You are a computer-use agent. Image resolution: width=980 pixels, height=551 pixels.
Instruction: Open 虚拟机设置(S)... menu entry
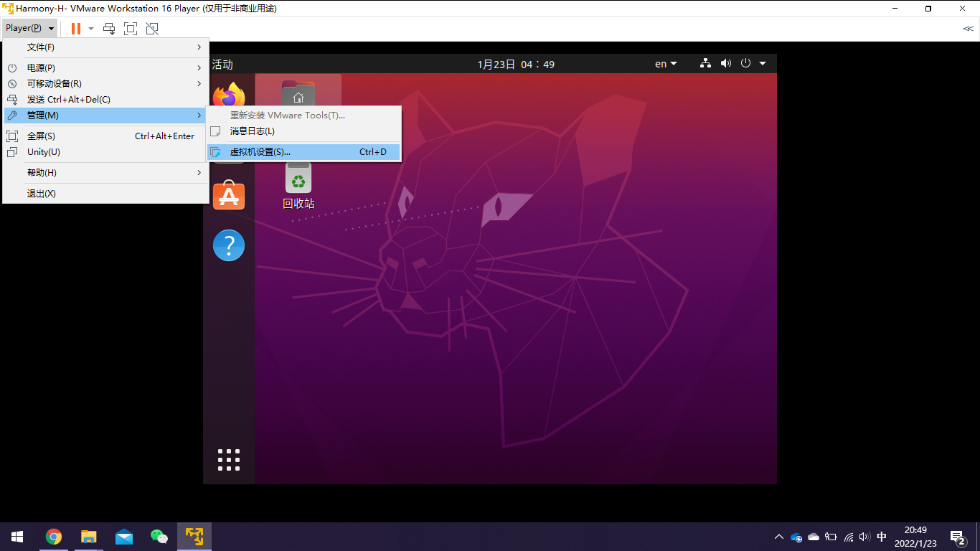click(303, 152)
